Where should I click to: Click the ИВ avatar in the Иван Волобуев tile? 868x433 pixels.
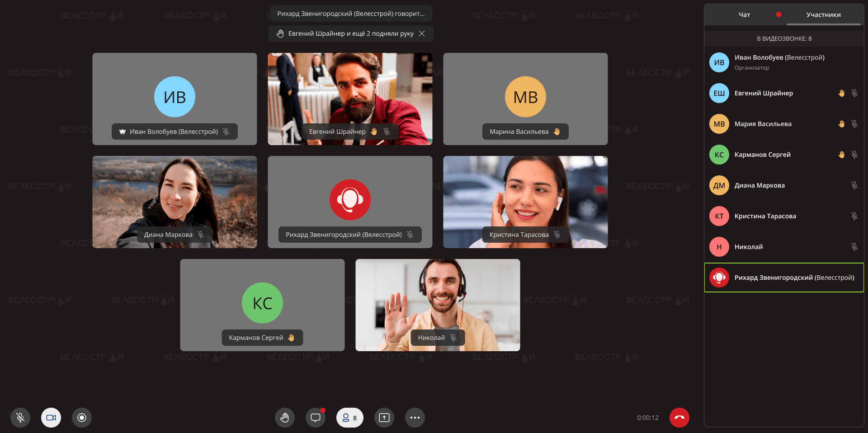tap(175, 97)
